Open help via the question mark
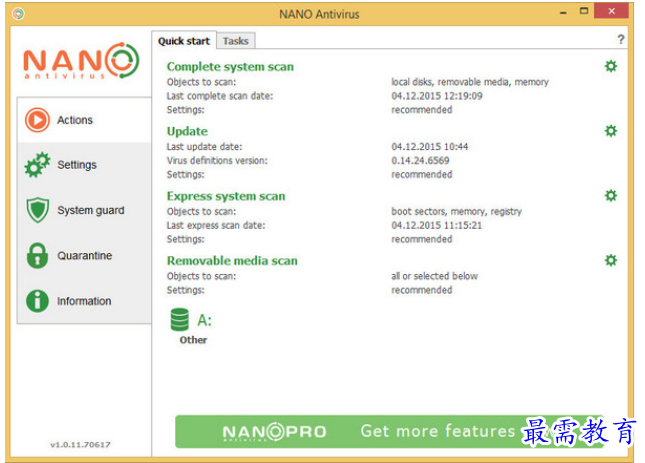Viewport: 645px width, 463px height. (x=621, y=39)
